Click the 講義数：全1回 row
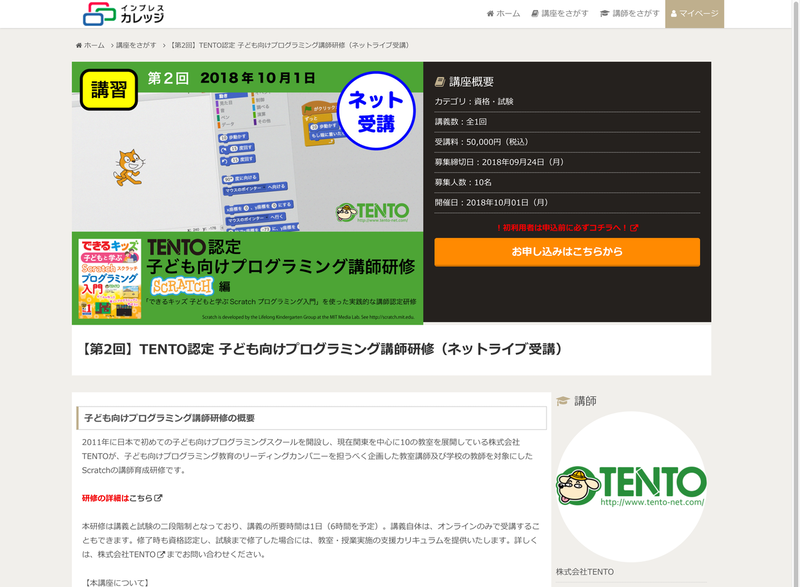The height and width of the screenshot is (587, 800). [x=567, y=122]
